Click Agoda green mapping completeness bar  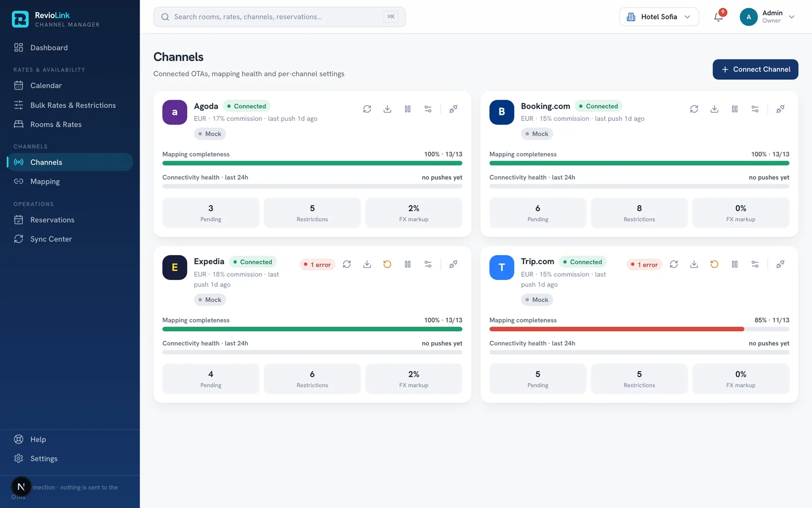click(312, 163)
